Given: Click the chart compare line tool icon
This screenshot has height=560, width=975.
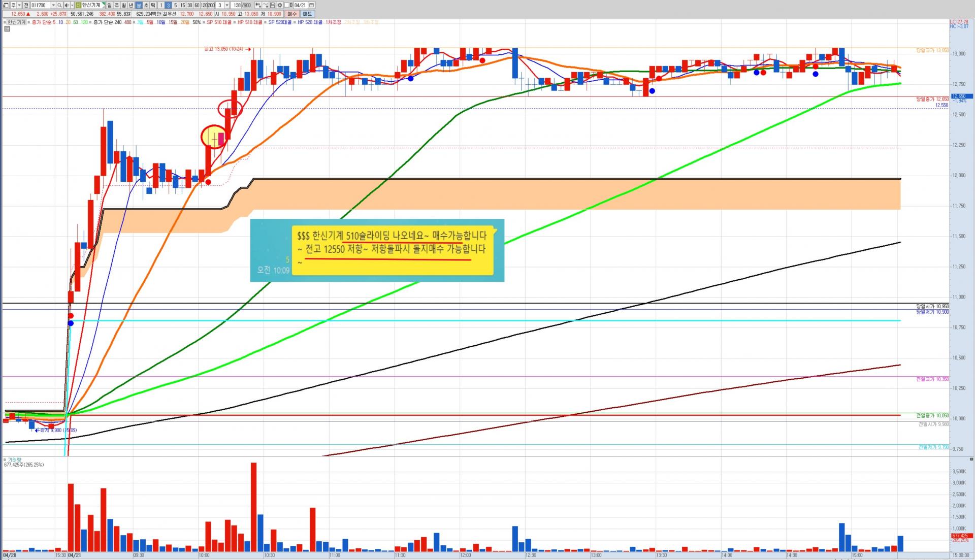Looking at the screenshot, I should coord(265,5).
